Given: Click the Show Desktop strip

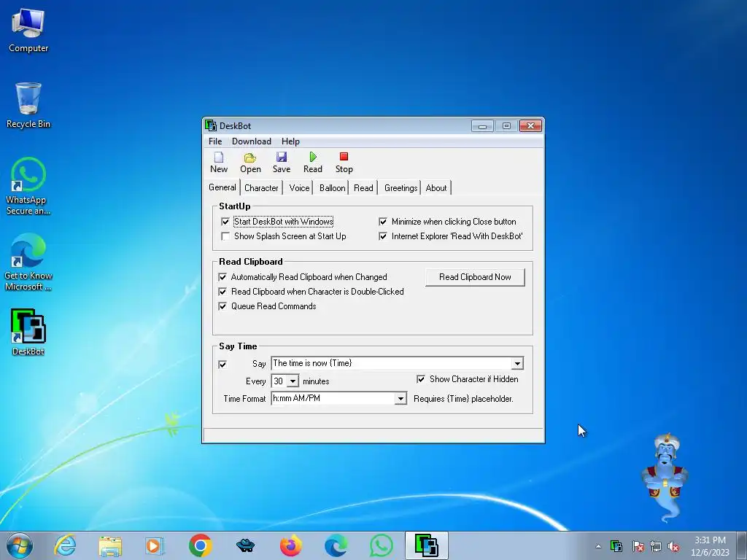Looking at the screenshot, I should [742, 545].
